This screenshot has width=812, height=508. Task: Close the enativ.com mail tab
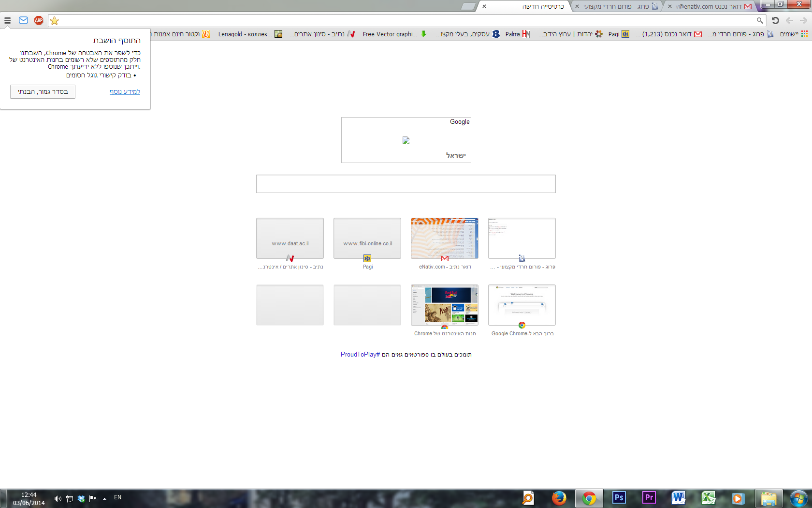point(670,7)
